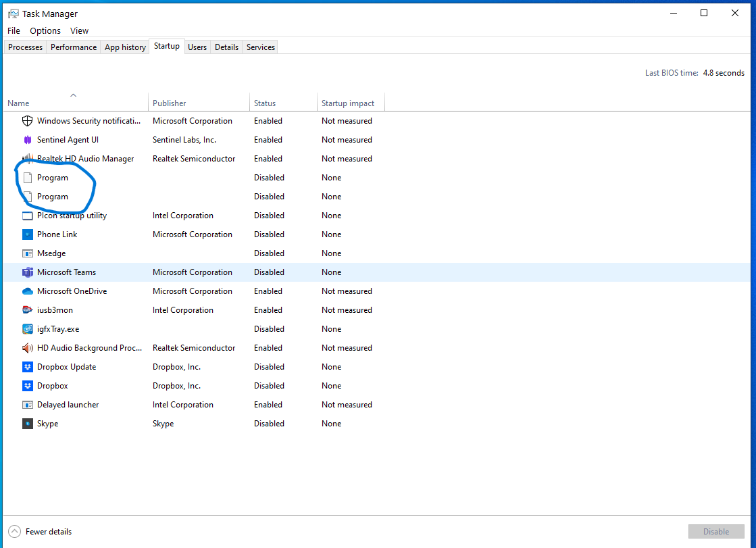Click the Msedge row icon
The height and width of the screenshot is (548, 756).
[x=28, y=253]
